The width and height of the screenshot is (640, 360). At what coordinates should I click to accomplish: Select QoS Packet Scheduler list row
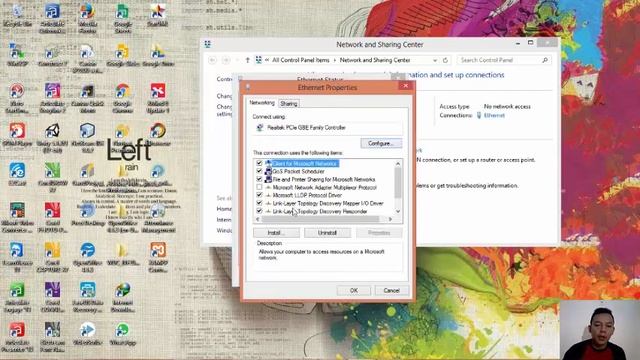299,171
